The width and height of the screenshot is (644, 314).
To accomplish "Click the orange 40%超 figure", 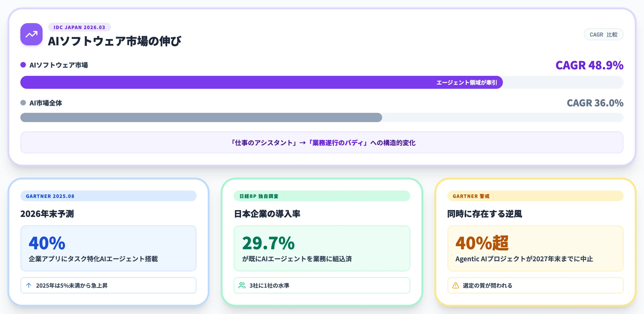I will (x=482, y=243).
